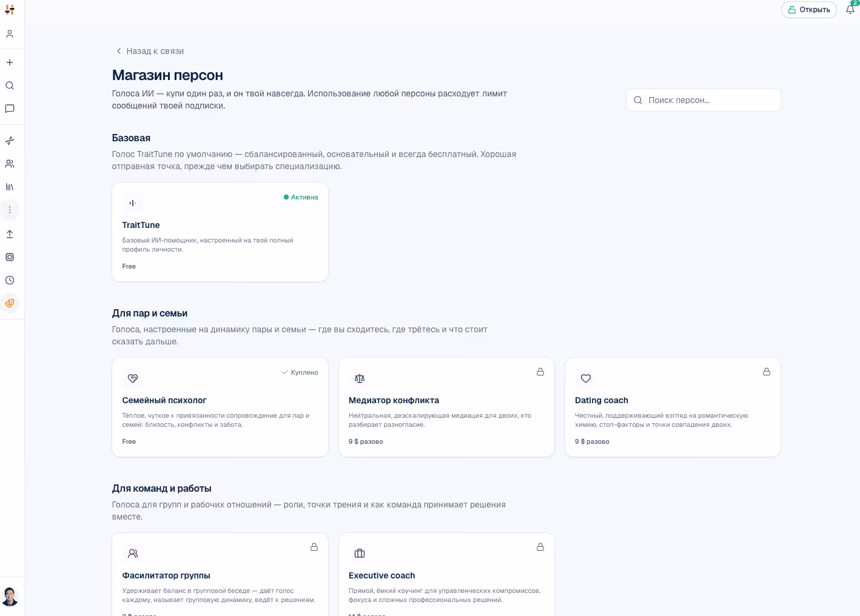The width and height of the screenshot is (860, 616).
Task: Open the clock history icon in sidebar
Action: click(x=10, y=280)
